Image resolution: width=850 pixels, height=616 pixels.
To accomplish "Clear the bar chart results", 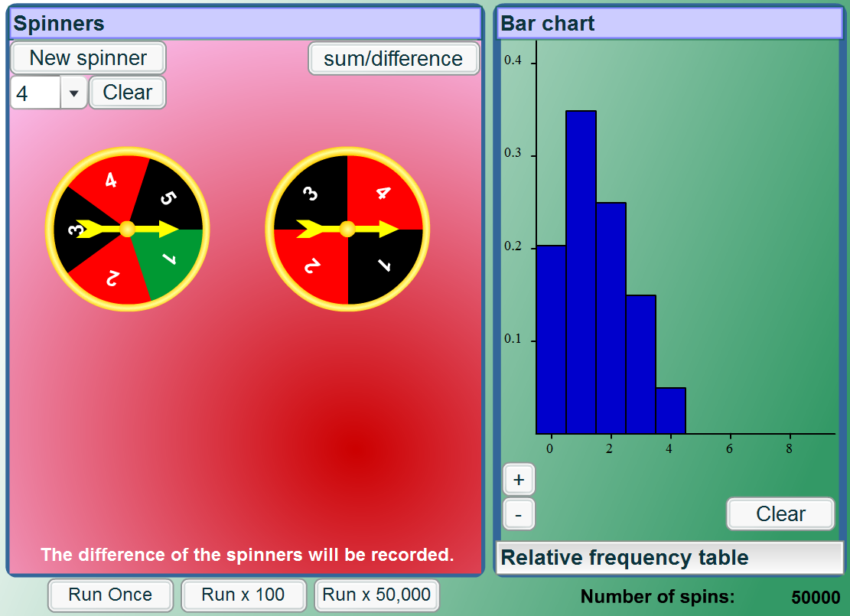I will (780, 513).
